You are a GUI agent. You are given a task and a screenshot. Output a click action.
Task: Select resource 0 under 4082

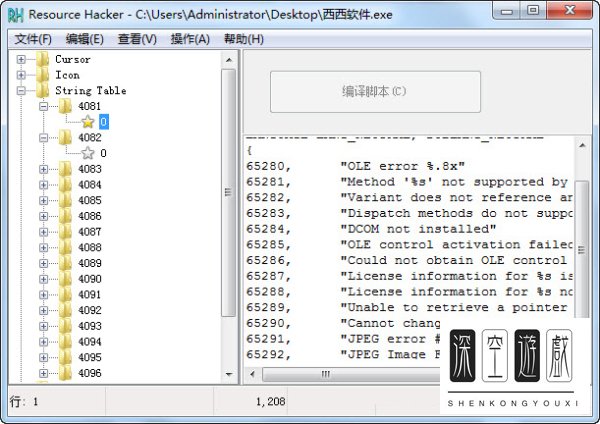pos(103,153)
